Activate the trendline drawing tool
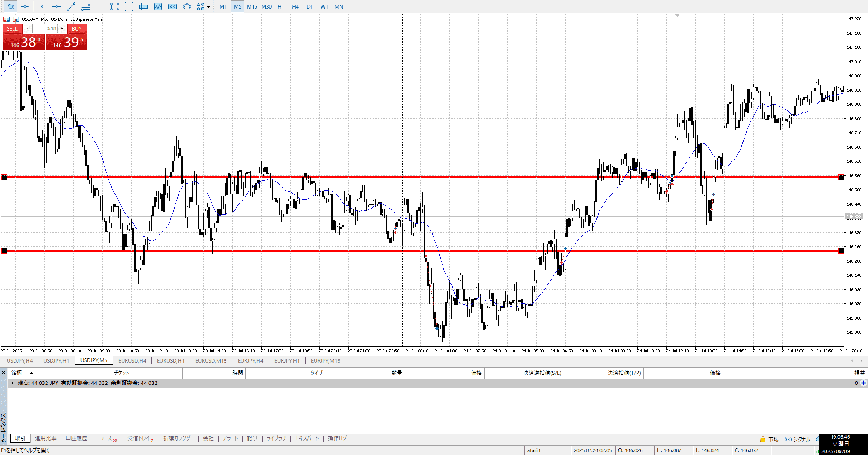 coord(71,6)
